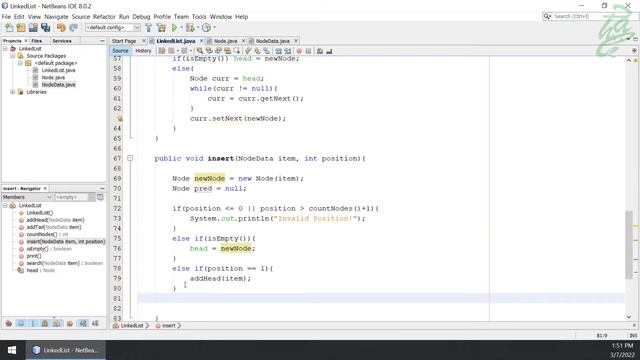Switch to the Node.java tab
The image size is (640, 360).
[225, 41]
